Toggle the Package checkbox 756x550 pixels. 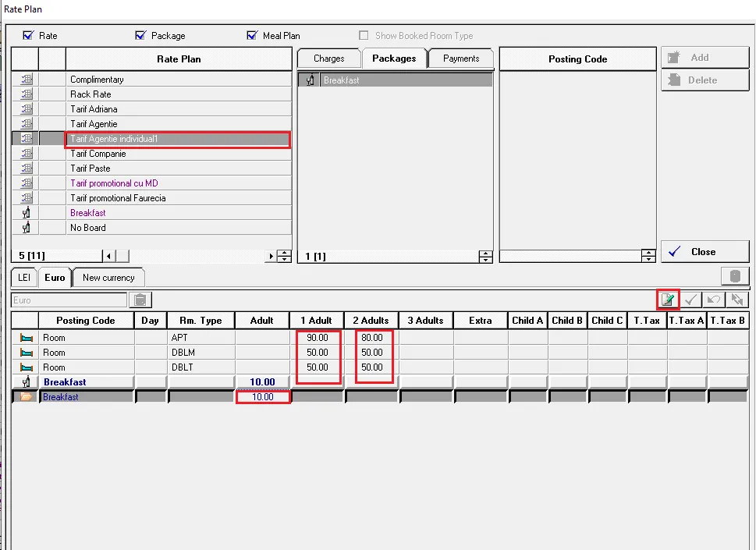tap(140, 35)
